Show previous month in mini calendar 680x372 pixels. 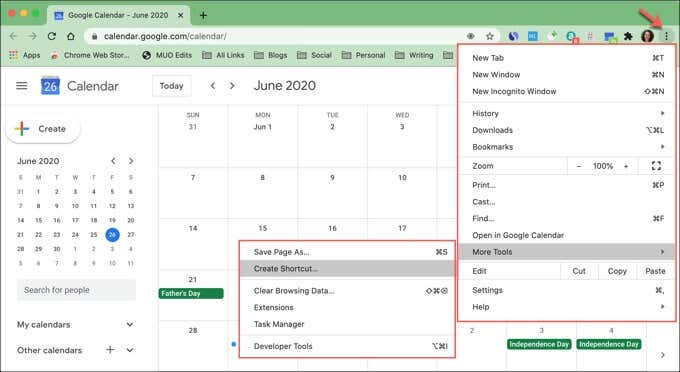coord(113,161)
